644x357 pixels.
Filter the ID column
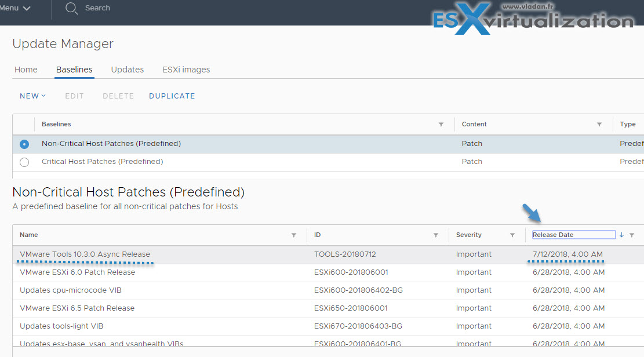[436, 235]
